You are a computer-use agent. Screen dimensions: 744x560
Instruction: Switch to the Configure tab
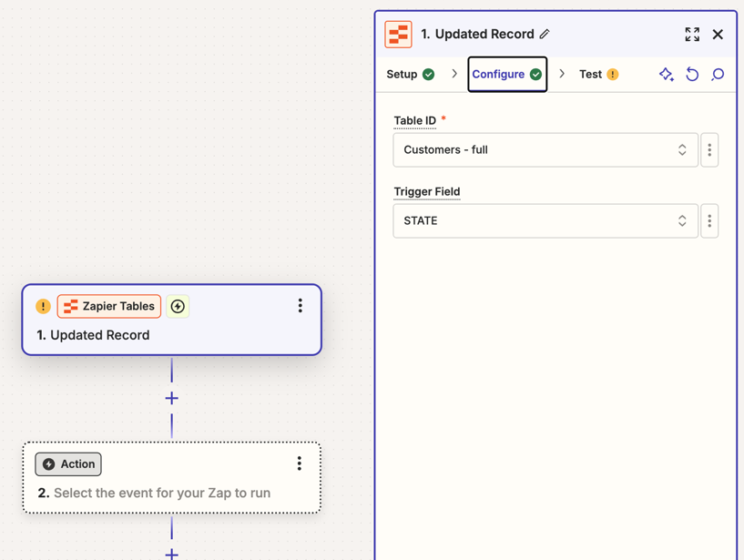tap(507, 75)
